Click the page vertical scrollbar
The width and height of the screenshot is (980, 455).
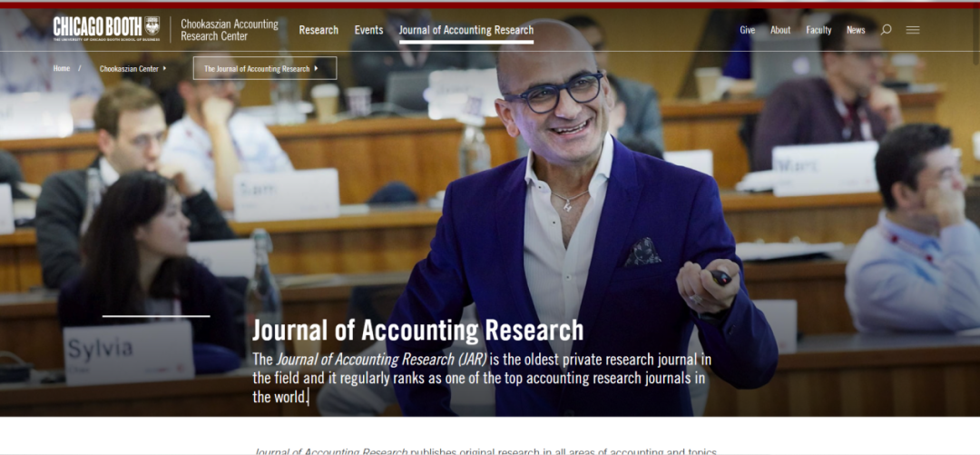point(975,36)
